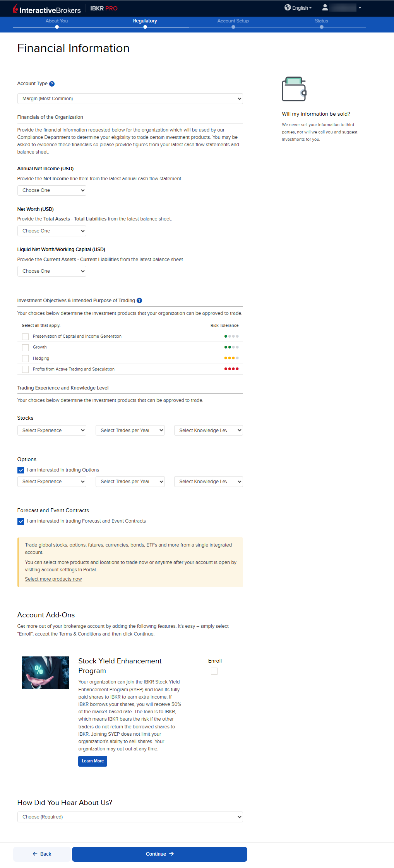Click red risk dots for Active Trading
This screenshot has height=868, width=394.
click(231, 369)
